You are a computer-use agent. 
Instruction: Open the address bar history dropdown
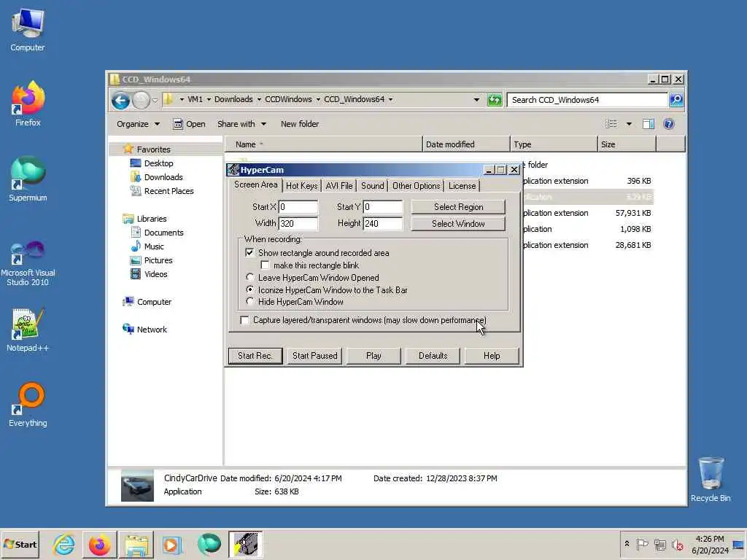click(476, 100)
